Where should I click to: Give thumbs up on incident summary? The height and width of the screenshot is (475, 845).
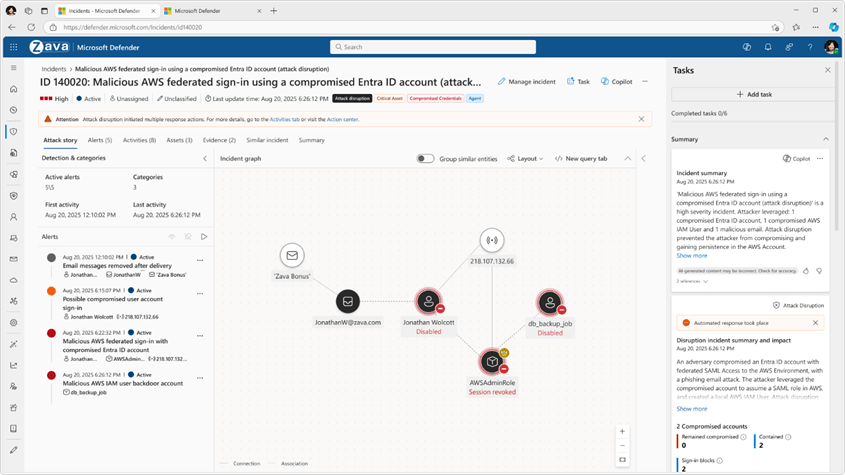coord(806,271)
